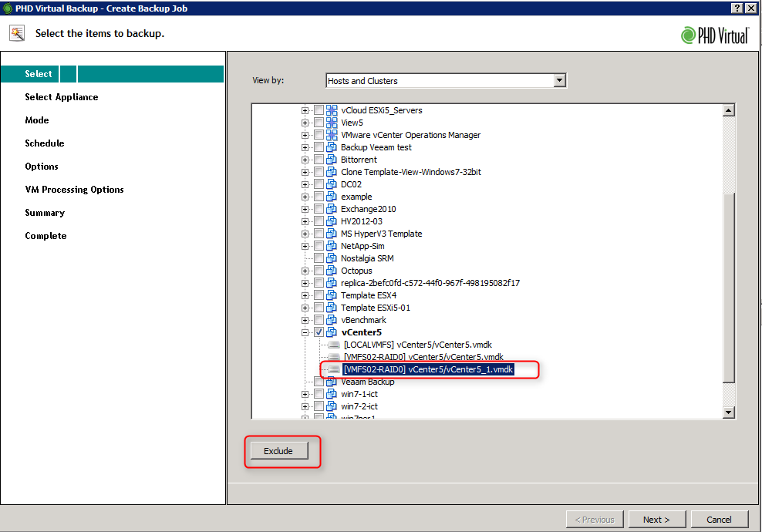Screen dimensions: 762x532
Task: Click the vCloud ESXi5_Servers vApp icon
Action: tap(332, 110)
